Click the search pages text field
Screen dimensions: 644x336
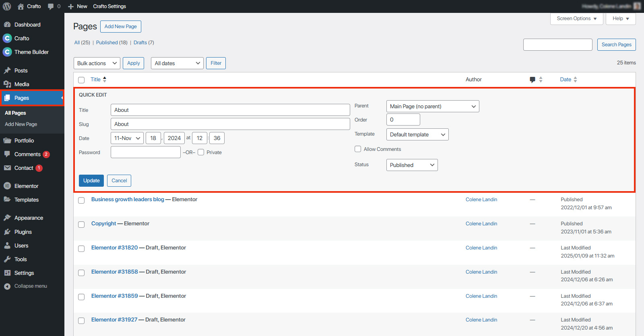[558, 45]
